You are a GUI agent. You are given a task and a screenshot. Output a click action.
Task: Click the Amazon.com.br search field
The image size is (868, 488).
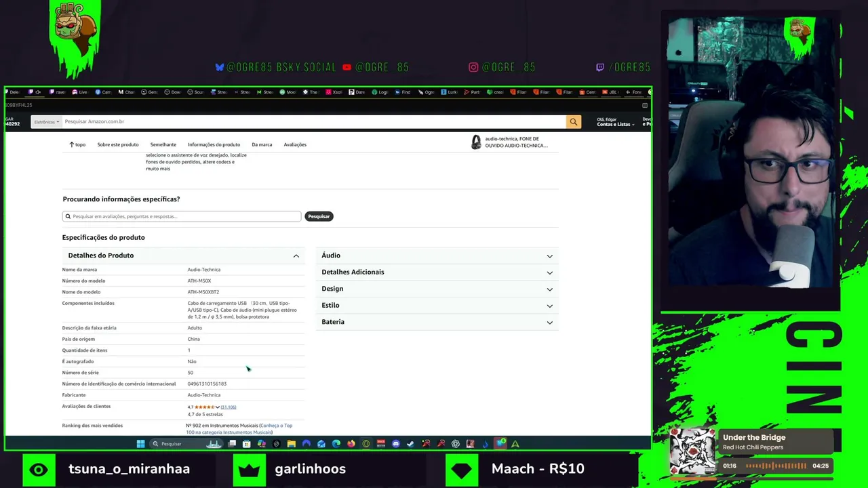click(313, 122)
